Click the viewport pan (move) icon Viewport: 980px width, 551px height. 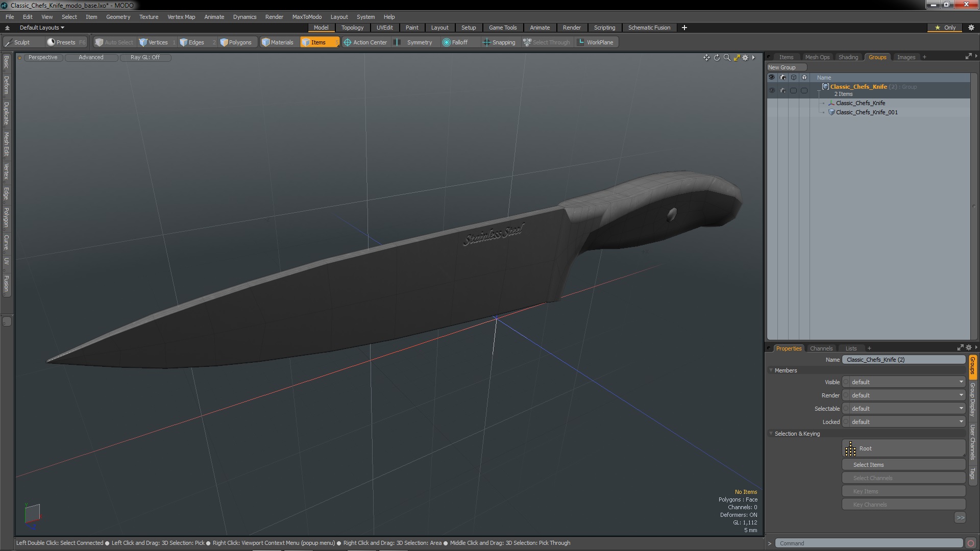(x=706, y=58)
